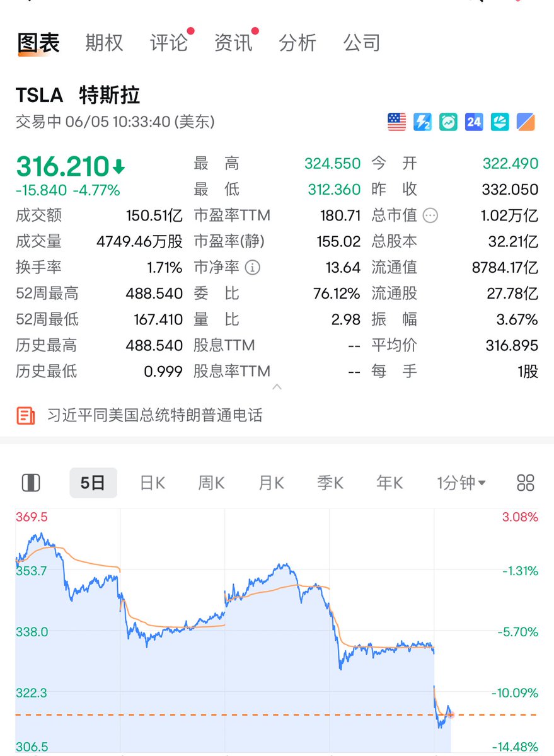The width and height of the screenshot is (554, 756).
Task: Switch chart to 周K
Action: [x=212, y=483]
